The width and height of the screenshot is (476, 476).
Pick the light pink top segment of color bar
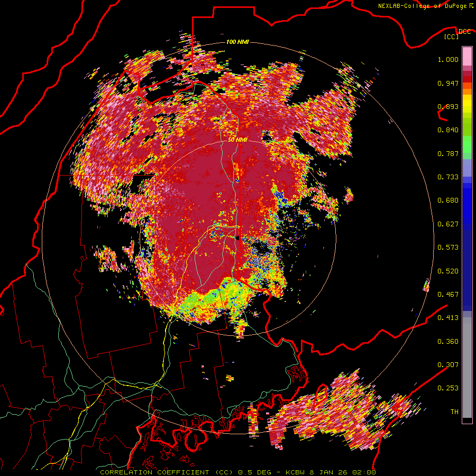467,56
